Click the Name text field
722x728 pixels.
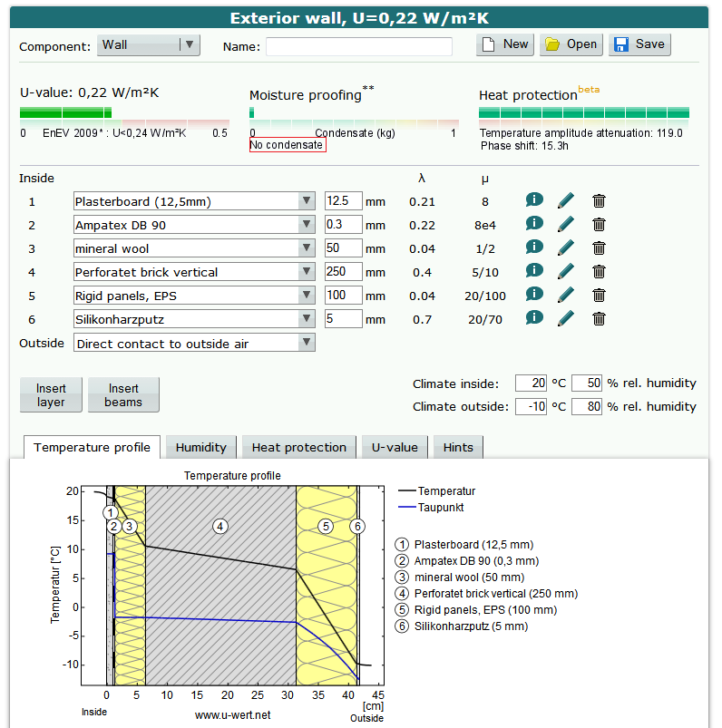pyautogui.click(x=359, y=46)
